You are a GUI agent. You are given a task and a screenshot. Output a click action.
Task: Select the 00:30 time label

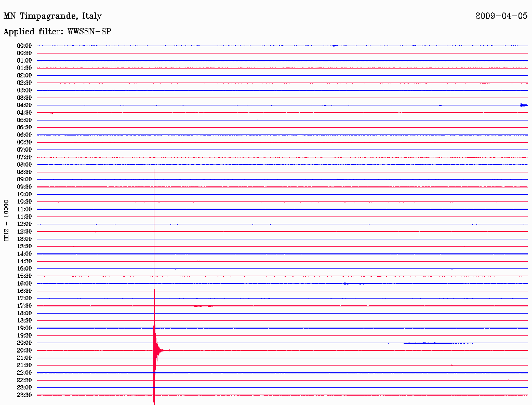[24, 53]
